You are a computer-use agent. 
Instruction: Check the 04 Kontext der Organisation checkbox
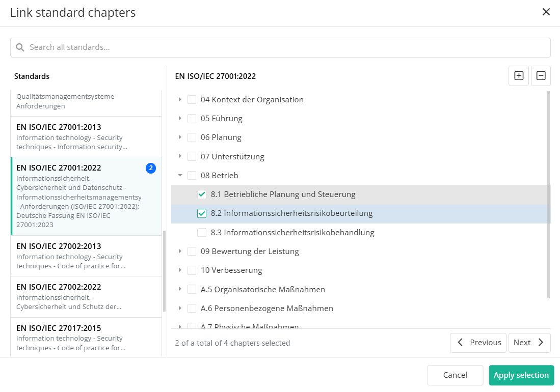point(192,99)
